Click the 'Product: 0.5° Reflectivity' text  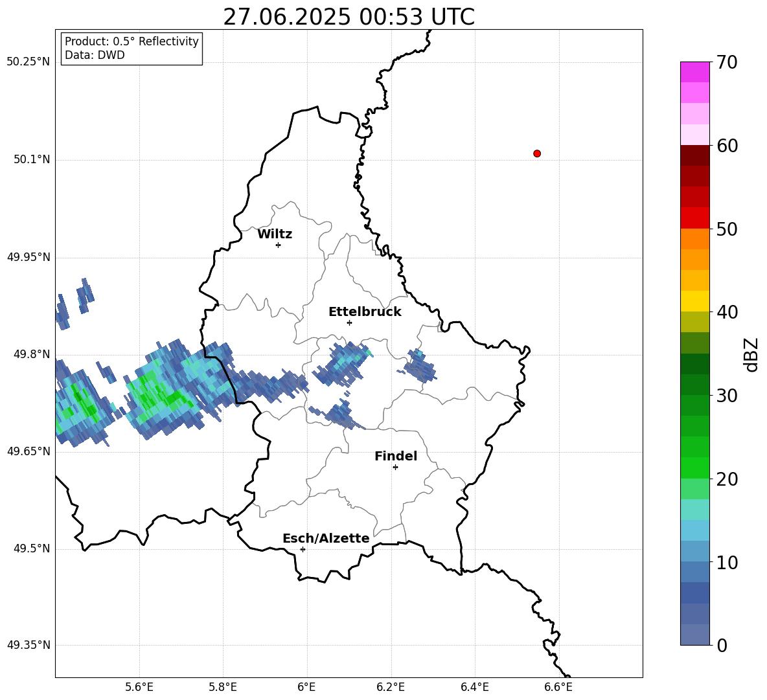pyautogui.click(x=132, y=41)
